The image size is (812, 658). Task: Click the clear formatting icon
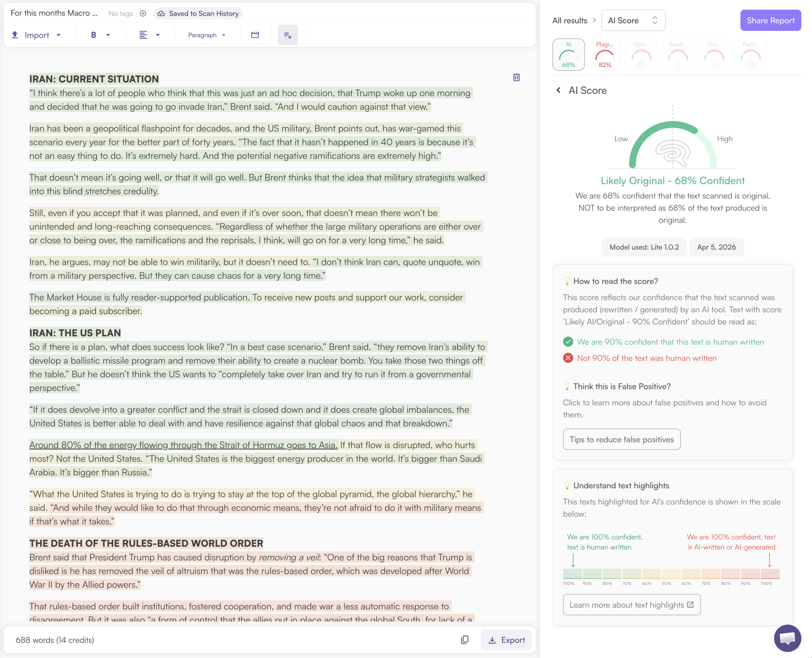tap(287, 35)
